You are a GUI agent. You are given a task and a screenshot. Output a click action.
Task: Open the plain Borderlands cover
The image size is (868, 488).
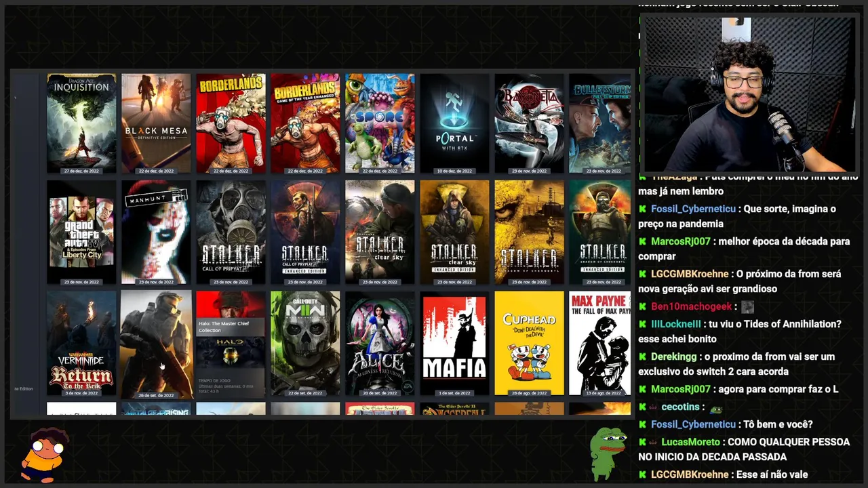231,123
